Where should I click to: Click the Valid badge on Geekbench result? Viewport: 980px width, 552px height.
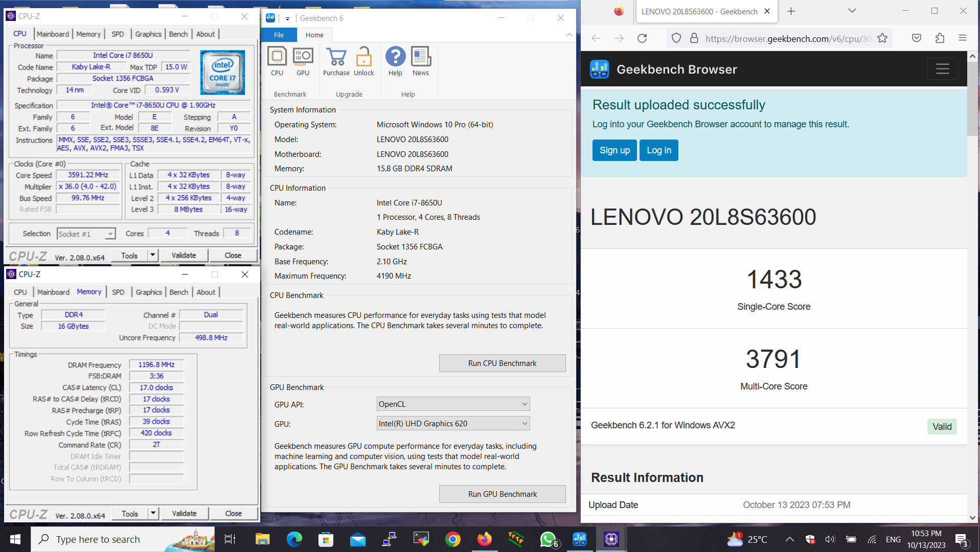942,427
